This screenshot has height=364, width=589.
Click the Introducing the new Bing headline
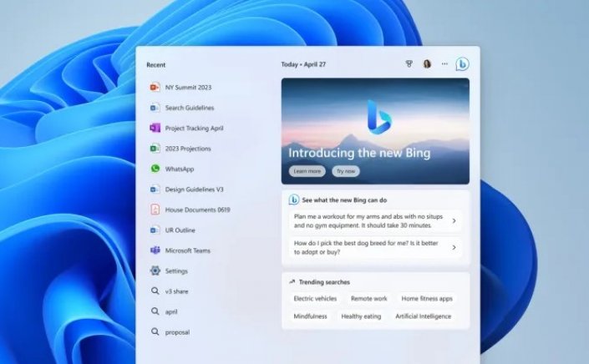(x=359, y=153)
